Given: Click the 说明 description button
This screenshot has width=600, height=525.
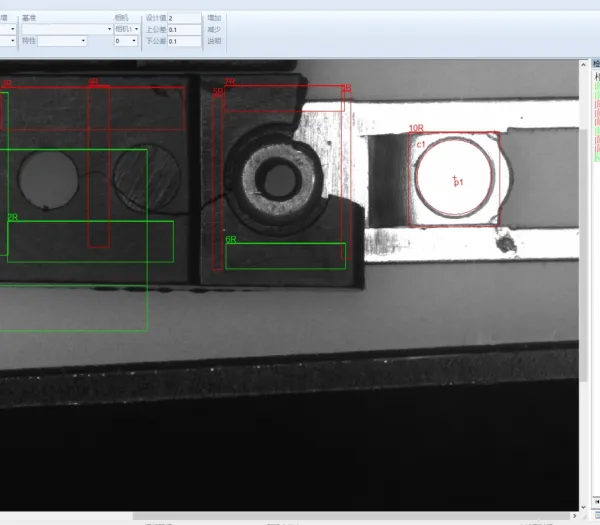Looking at the screenshot, I should 214,41.
